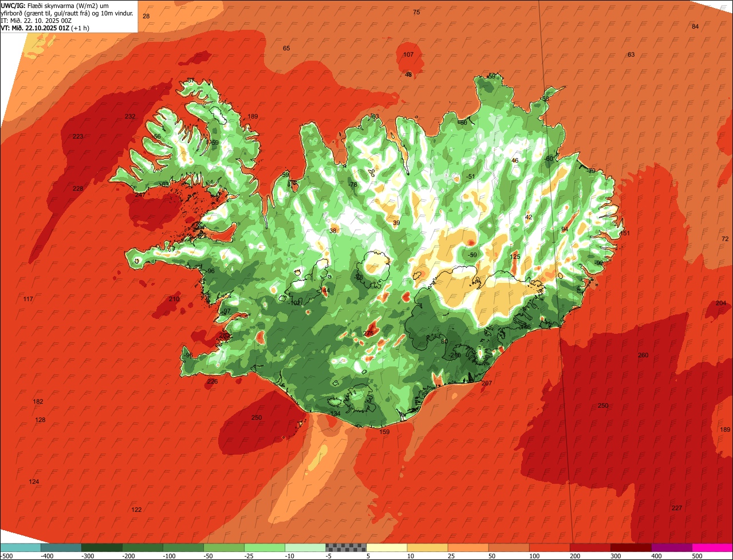This screenshot has width=733, height=560.
Task: Click the value 73 on the northeast coast
Action: (x=592, y=171)
